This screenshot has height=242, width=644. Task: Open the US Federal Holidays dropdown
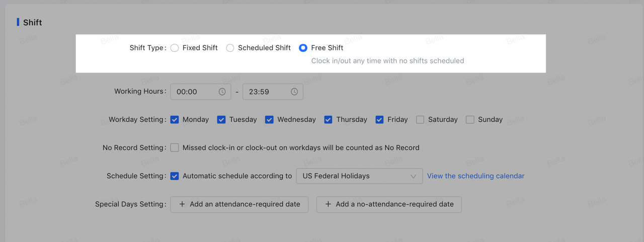[x=359, y=176]
